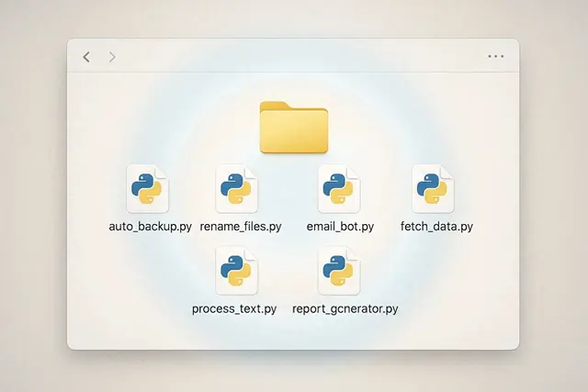This screenshot has height=392, width=588.
Task: Click the report_gcnerator.py file name label
Action: (345, 309)
